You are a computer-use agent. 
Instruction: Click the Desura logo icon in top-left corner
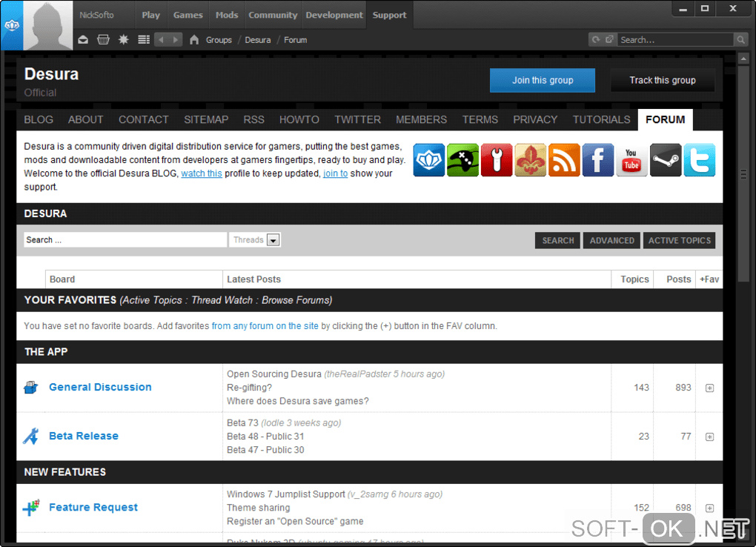(12, 25)
